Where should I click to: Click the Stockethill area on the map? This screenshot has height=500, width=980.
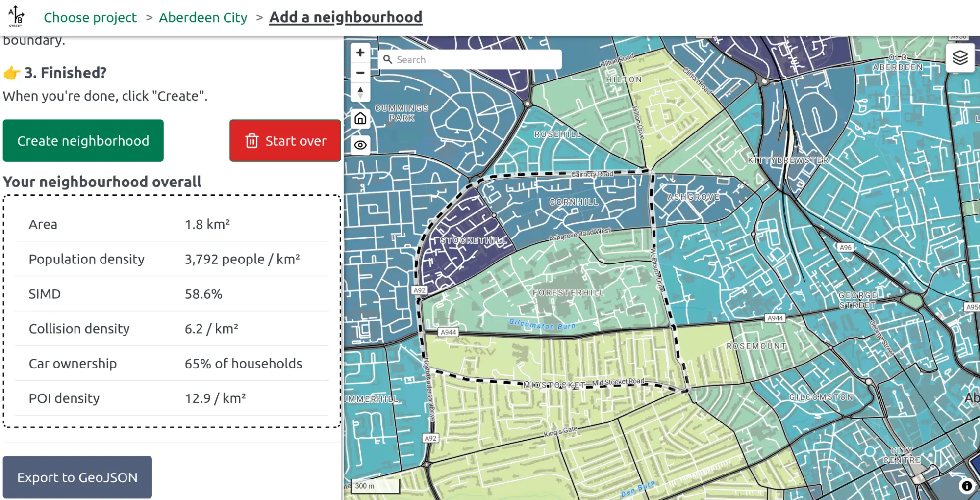click(473, 240)
